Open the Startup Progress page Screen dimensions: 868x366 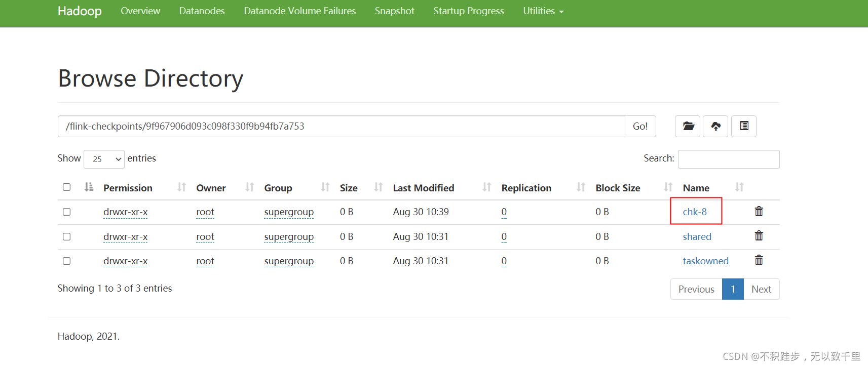click(x=469, y=11)
